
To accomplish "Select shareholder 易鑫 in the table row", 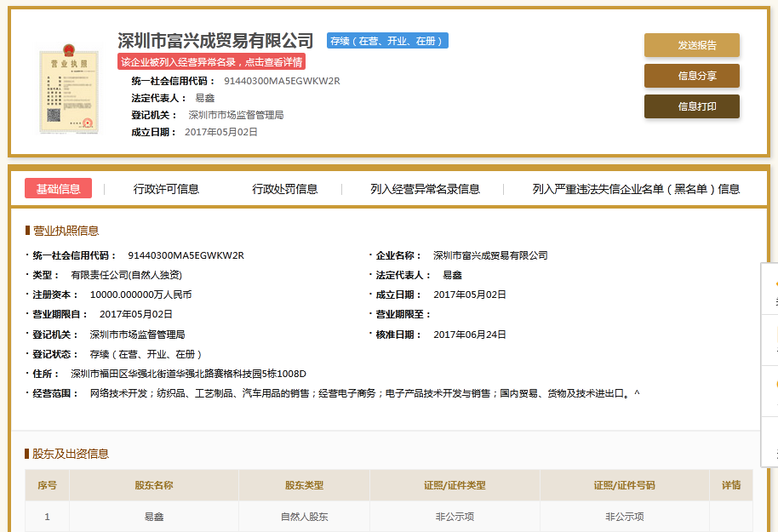I will [153, 517].
